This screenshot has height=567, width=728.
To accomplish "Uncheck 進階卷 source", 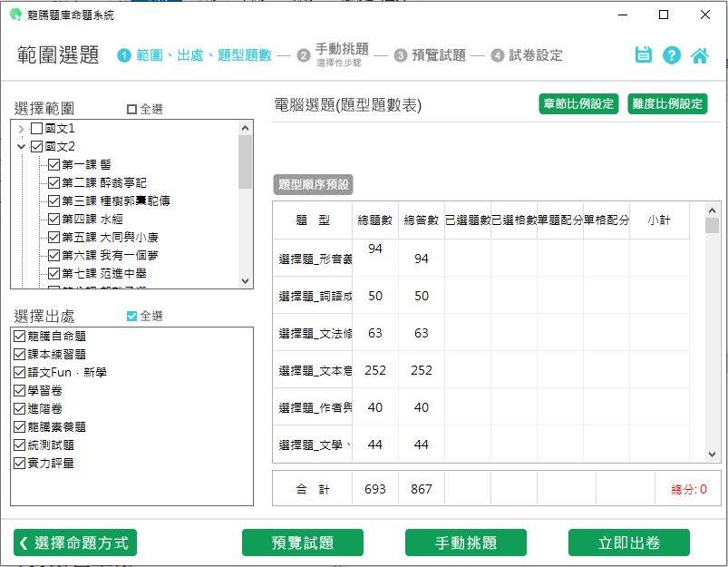I will [x=20, y=408].
